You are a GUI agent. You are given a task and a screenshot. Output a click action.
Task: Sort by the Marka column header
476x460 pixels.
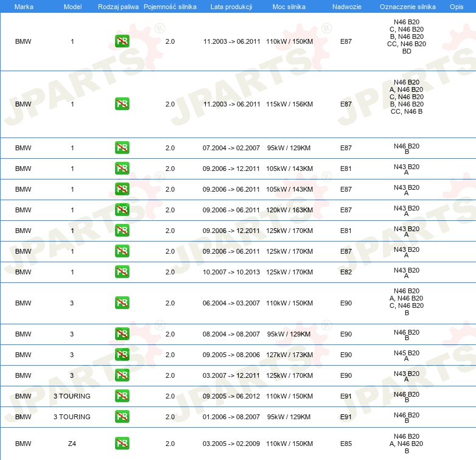pos(24,6)
